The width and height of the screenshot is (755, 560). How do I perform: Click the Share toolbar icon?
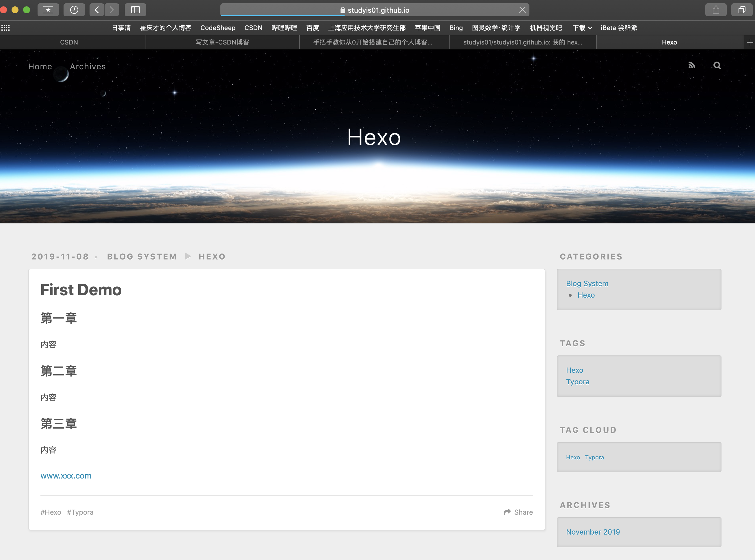(715, 10)
